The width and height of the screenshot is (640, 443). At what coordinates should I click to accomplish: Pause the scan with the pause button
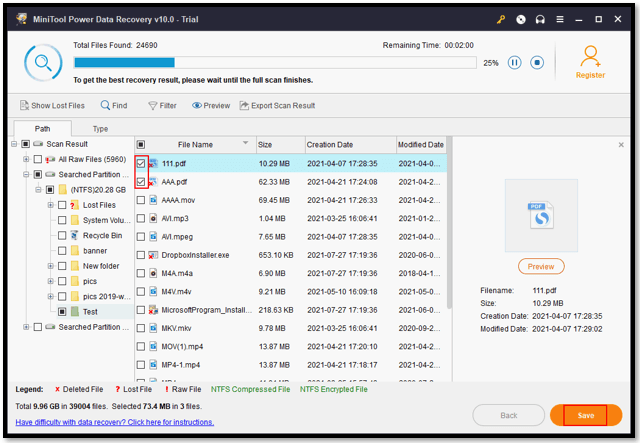click(x=514, y=62)
